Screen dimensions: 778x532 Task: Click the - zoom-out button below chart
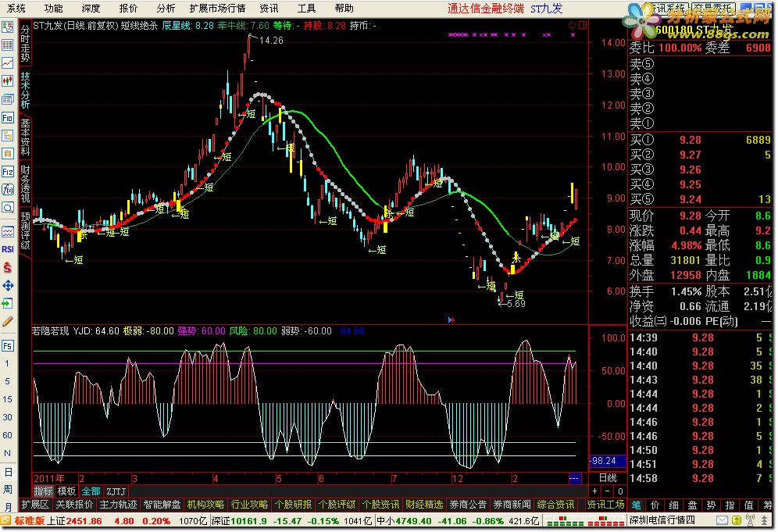(607, 491)
